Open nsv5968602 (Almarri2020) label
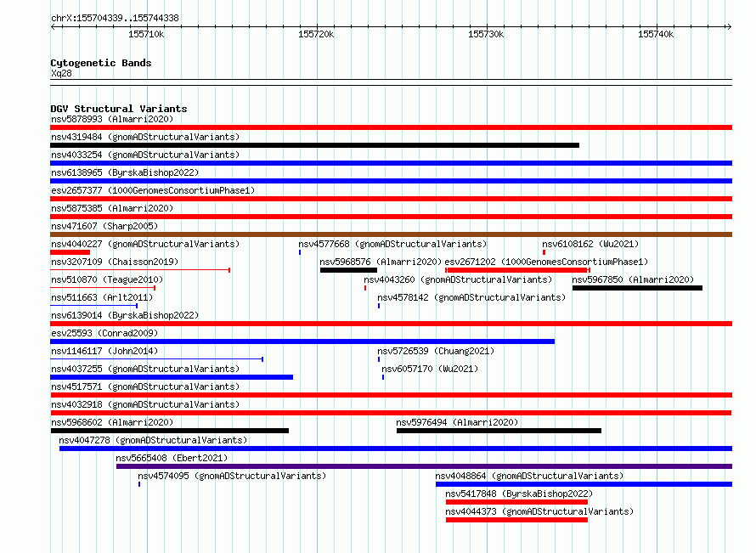 click(112, 422)
